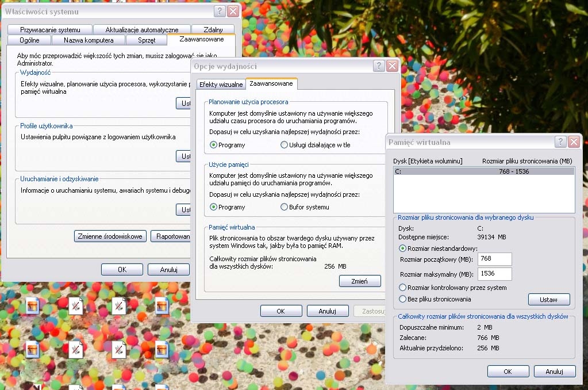
Task: Switch to the 'Sprzęt' tab
Action: pyautogui.click(x=145, y=40)
